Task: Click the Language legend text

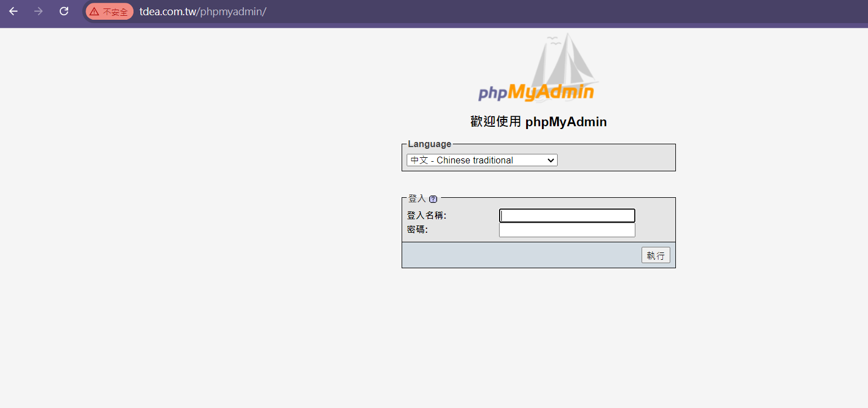Action: coord(430,144)
